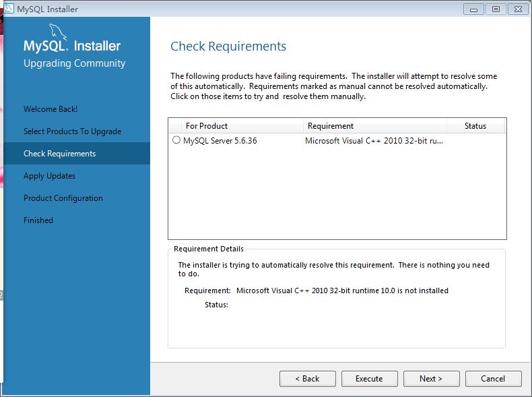Select the Microsoft Visual C++ 2010 requirement row
Screen dimensions: 532x397
337,141
